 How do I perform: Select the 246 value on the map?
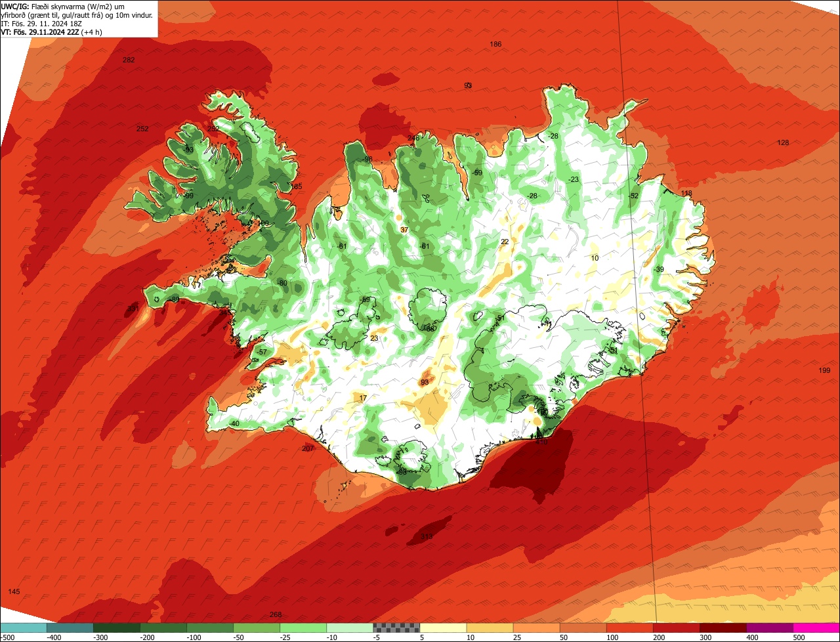413,138
